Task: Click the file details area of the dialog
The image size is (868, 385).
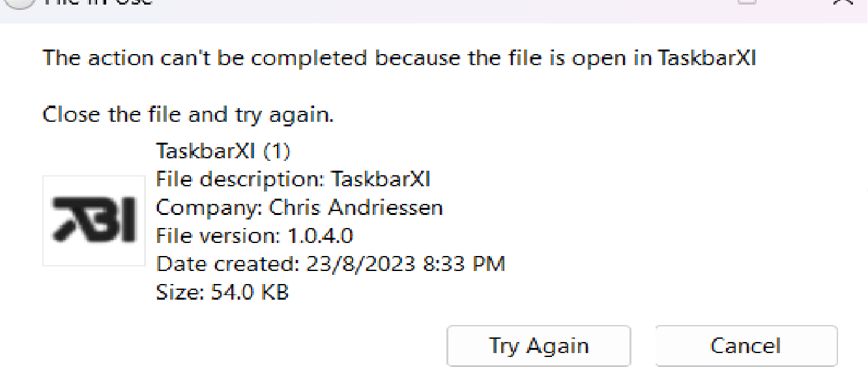Action: 326,221
